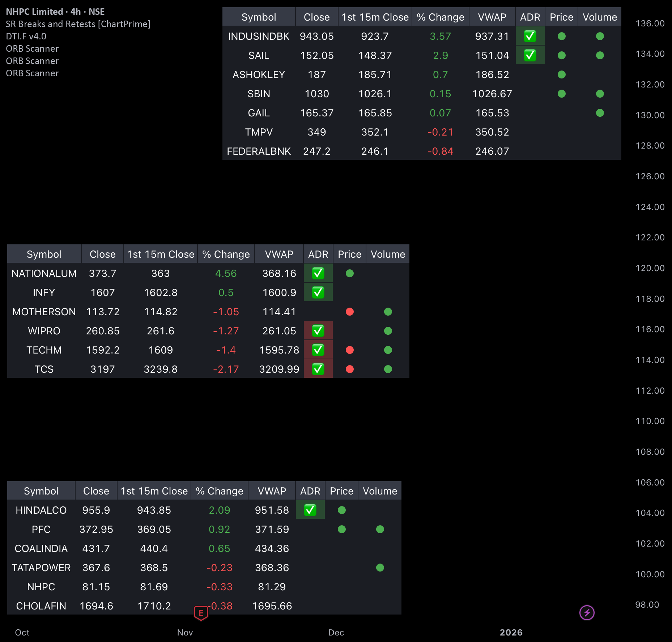Click the TMPV % change -0.21

coord(440,132)
